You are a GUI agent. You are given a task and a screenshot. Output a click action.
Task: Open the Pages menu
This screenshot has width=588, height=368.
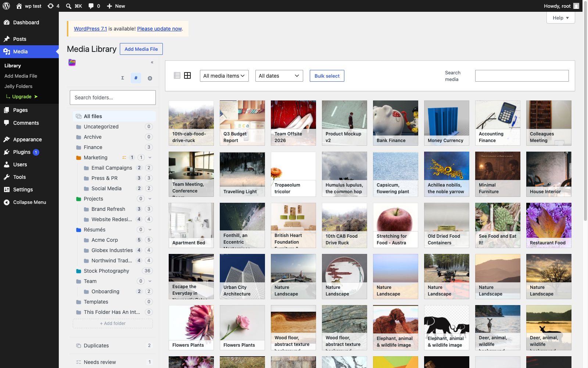[29, 110]
